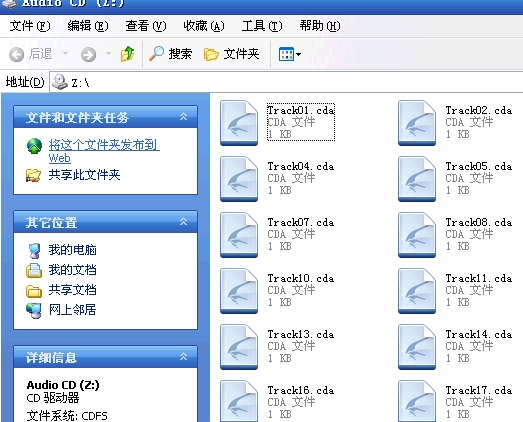Select the Track14.cda file icon
The image size is (523, 422).
[417, 347]
